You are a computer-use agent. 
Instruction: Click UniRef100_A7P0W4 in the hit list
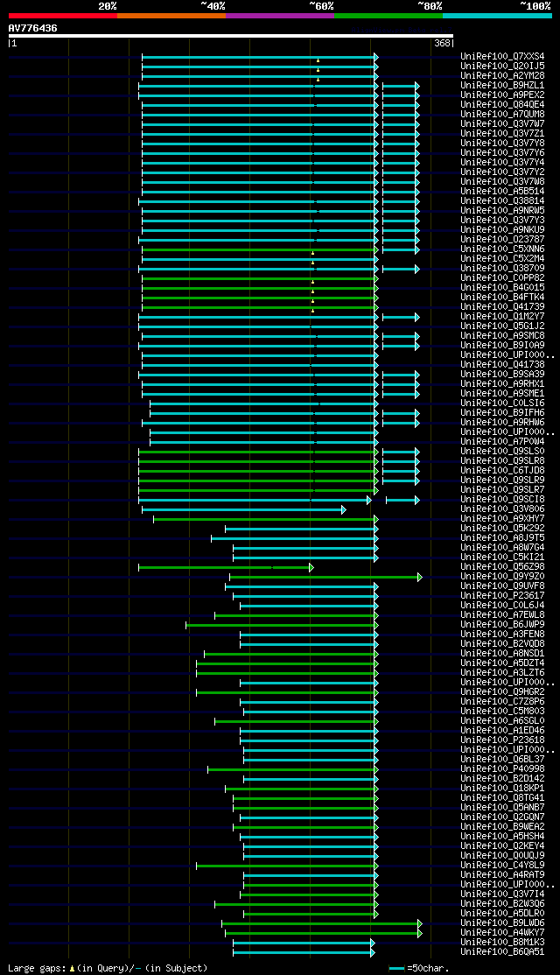(x=502, y=441)
